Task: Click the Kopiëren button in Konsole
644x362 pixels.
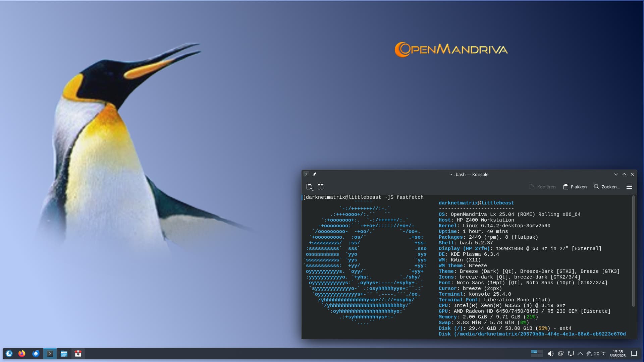Action: [x=542, y=187]
